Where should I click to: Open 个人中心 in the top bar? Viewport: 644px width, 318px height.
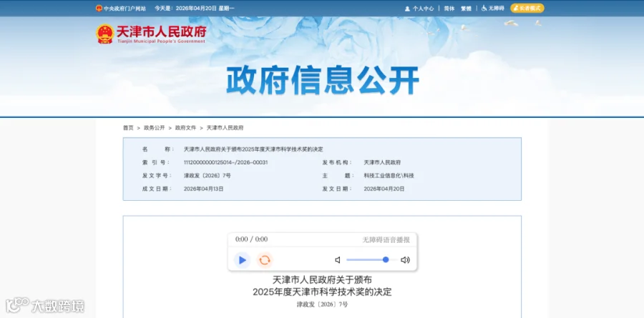coord(423,8)
